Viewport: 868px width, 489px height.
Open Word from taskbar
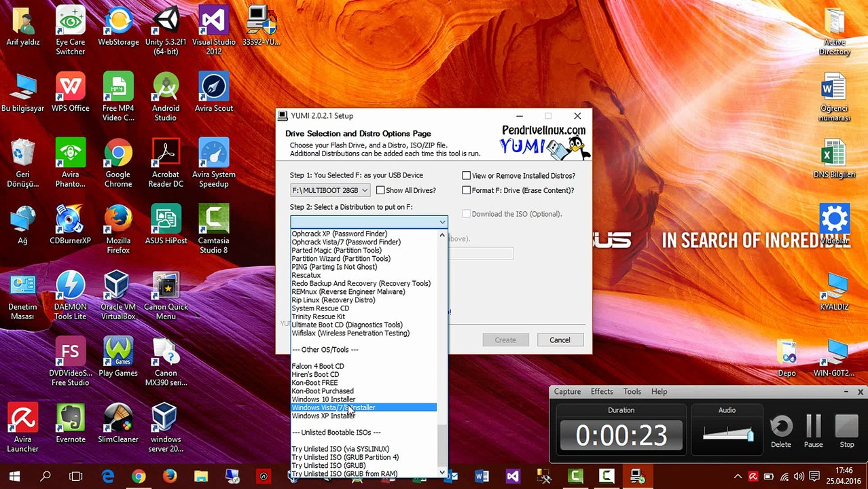[x=482, y=476]
